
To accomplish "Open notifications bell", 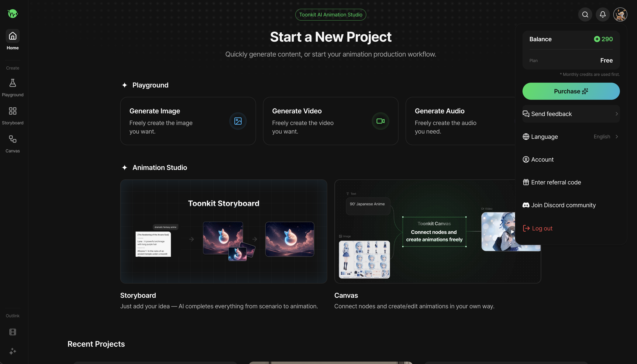I will click(x=603, y=14).
